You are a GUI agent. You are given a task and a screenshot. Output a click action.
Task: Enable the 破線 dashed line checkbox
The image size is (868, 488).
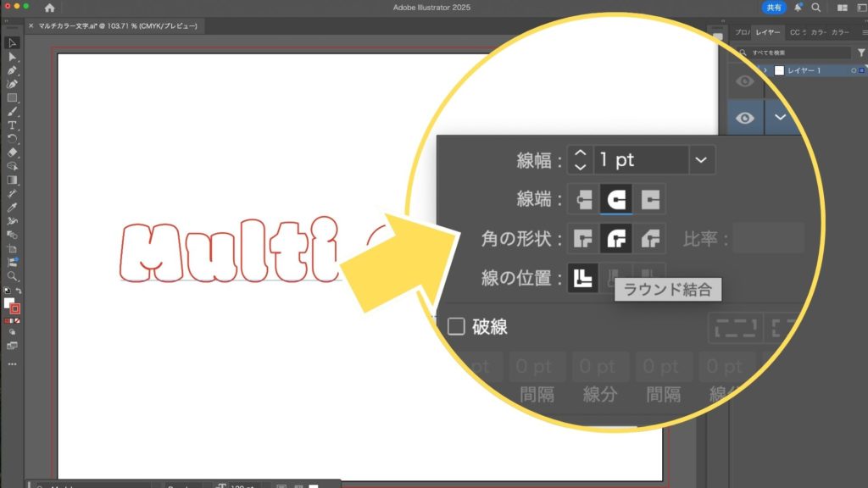[456, 327]
